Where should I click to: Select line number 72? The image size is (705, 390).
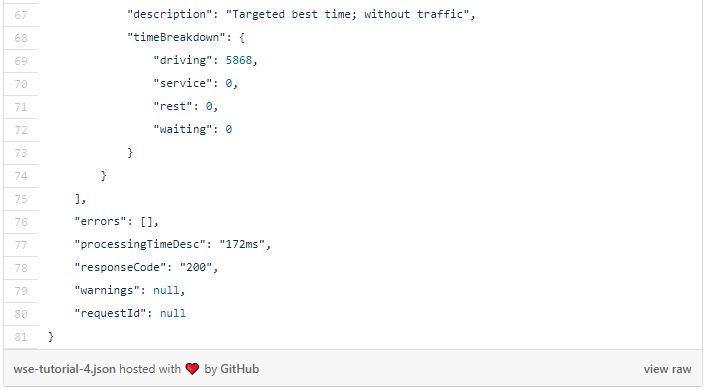tap(21, 130)
